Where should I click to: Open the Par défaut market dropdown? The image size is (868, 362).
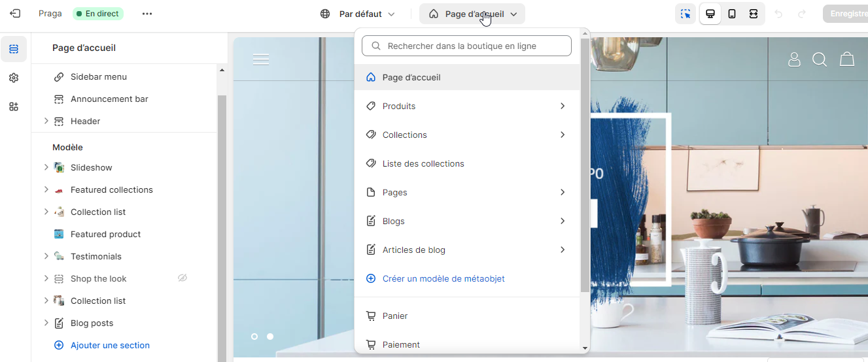358,14
